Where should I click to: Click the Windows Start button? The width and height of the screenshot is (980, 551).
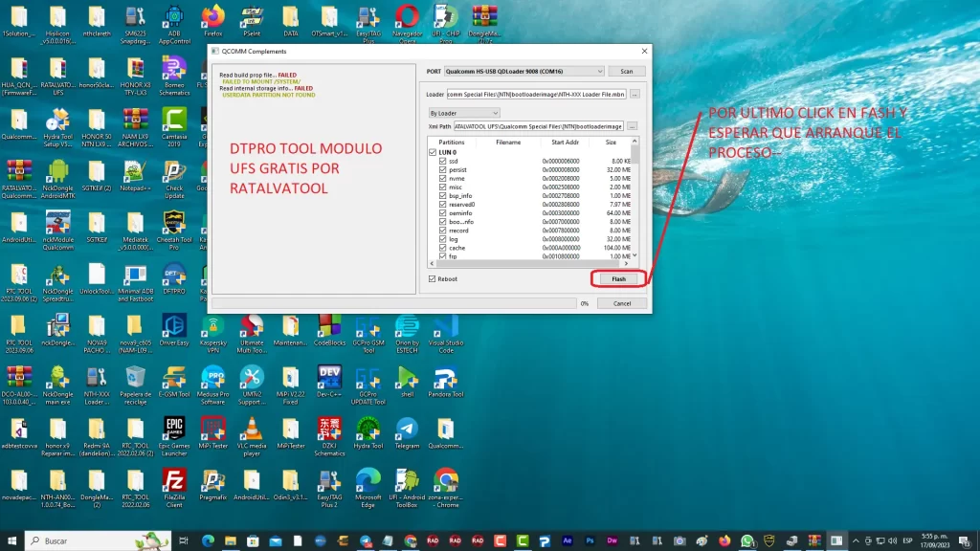click(12, 541)
